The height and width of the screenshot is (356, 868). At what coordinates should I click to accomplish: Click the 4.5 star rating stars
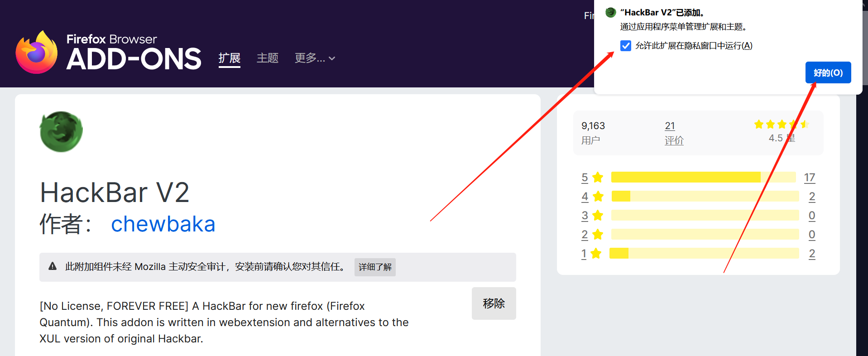click(782, 124)
